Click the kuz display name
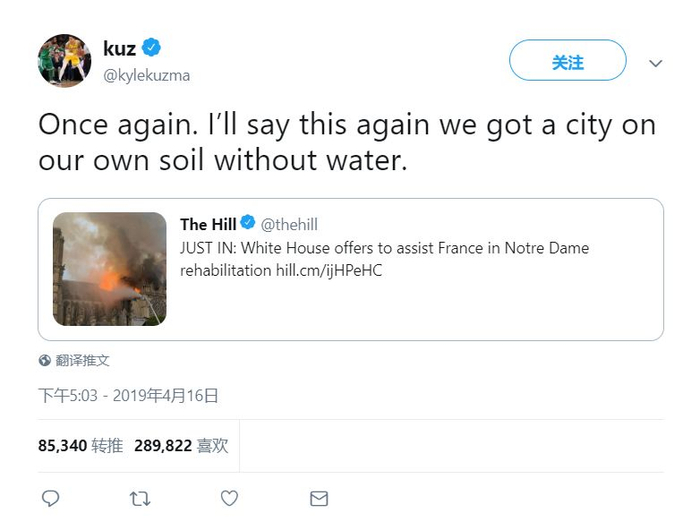 pyautogui.click(x=119, y=48)
